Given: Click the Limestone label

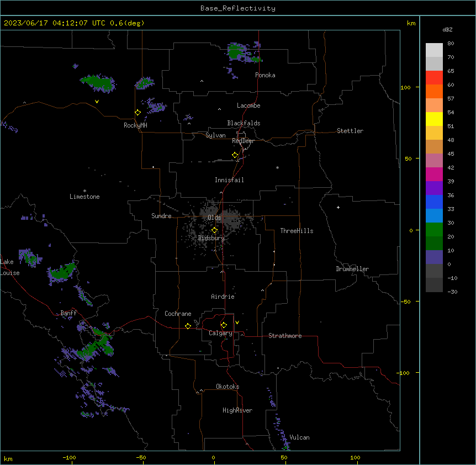Looking at the screenshot, I should [84, 197].
